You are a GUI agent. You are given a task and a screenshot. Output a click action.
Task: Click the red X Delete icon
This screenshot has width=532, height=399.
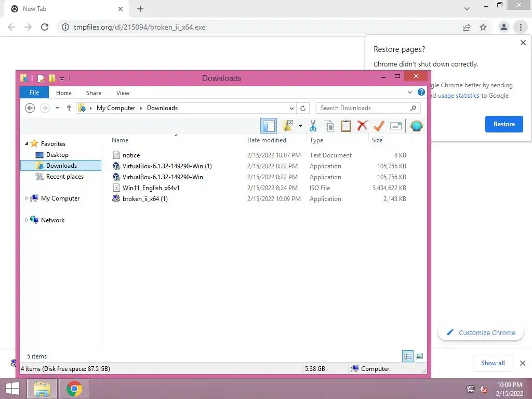tap(362, 126)
